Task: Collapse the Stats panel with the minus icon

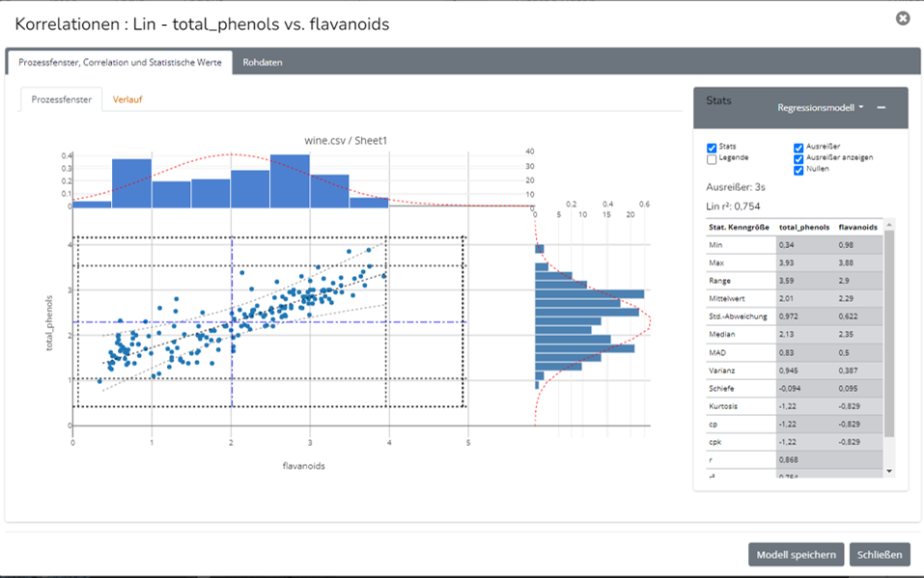Action: [x=882, y=108]
